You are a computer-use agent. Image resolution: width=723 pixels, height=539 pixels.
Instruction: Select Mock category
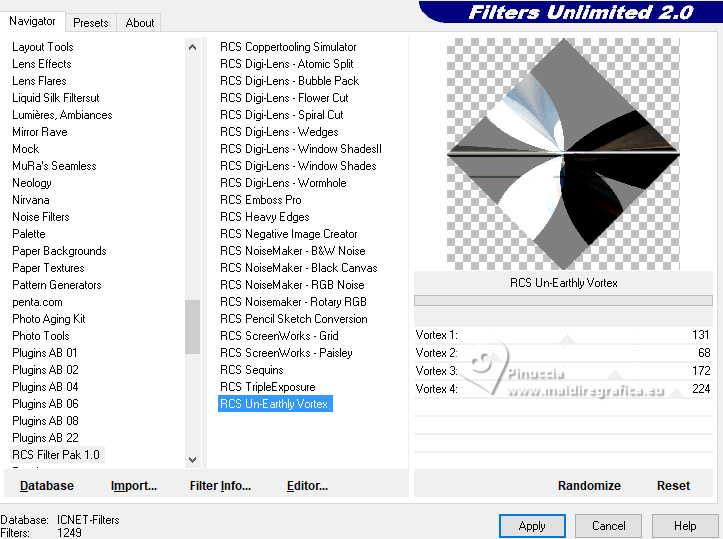pos(25,149)
